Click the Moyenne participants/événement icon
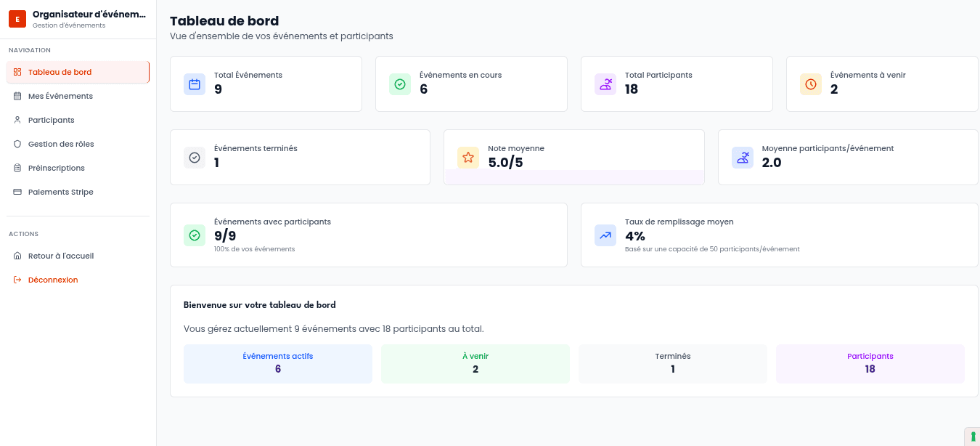980x446 pixels. pyautogui.click(x=743, y=158)
